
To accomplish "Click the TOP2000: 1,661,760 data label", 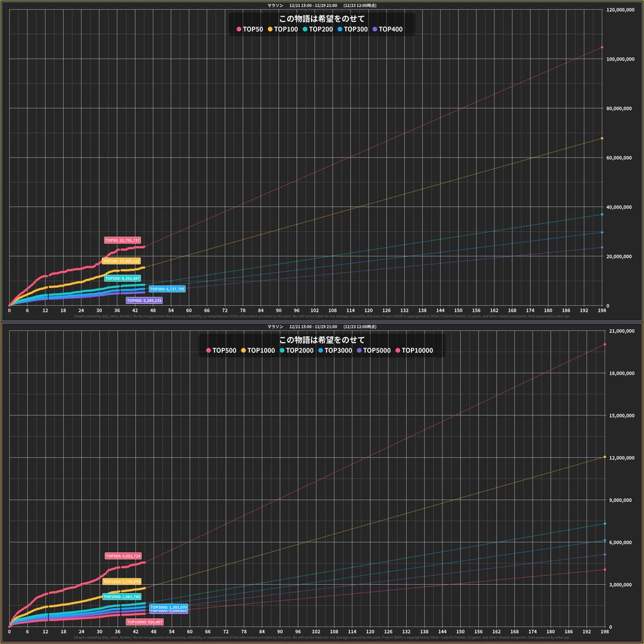I will pos(122,596).
